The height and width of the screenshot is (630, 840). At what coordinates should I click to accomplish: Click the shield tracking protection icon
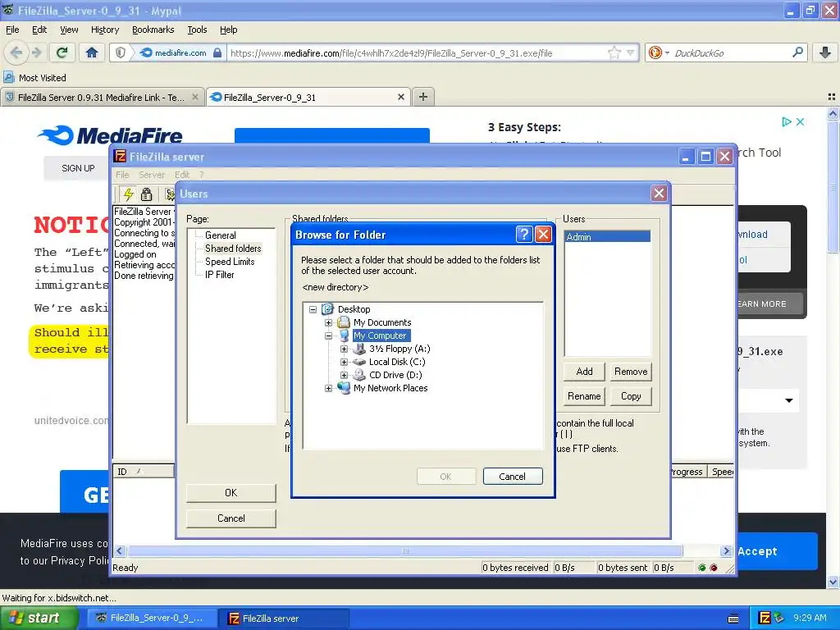click(x=121, y=52)
